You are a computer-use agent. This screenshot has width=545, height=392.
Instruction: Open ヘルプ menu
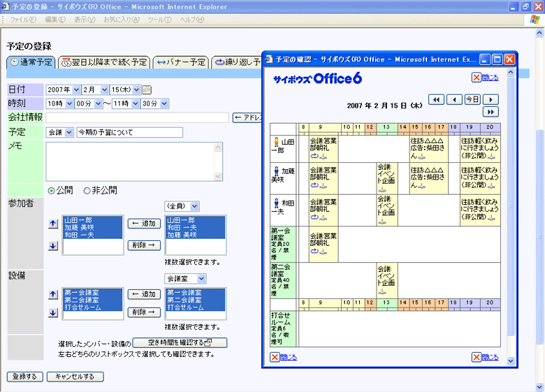pyautogui.click(x=192, y=20)
